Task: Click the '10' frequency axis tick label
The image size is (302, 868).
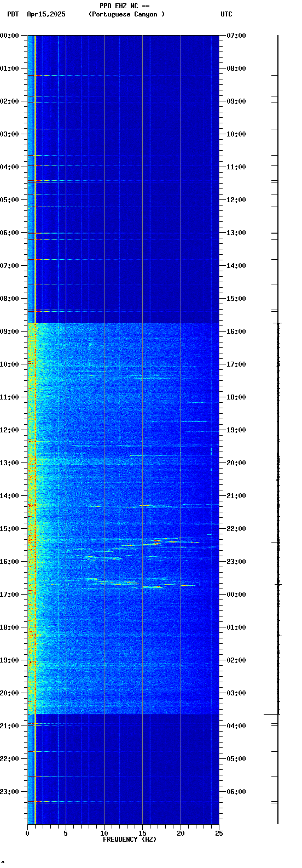Action: pyautogui.click(x=104, y=833)
